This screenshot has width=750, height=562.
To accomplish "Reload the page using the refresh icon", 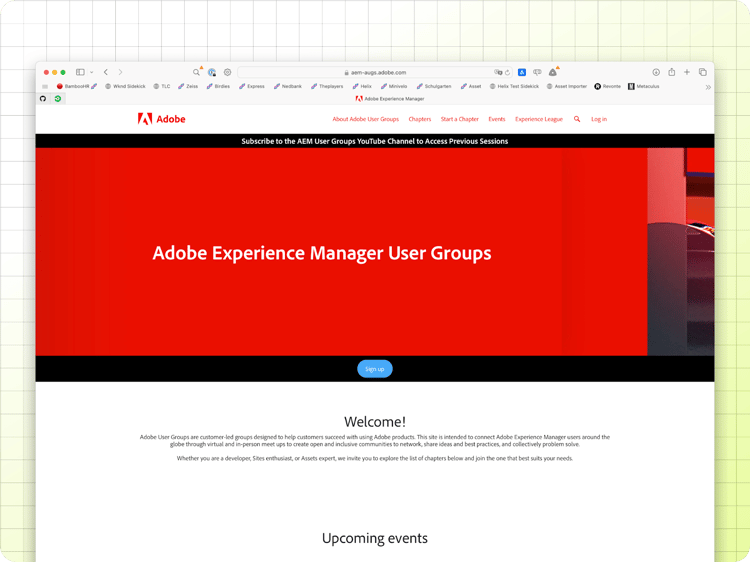I will pos(507,73).
